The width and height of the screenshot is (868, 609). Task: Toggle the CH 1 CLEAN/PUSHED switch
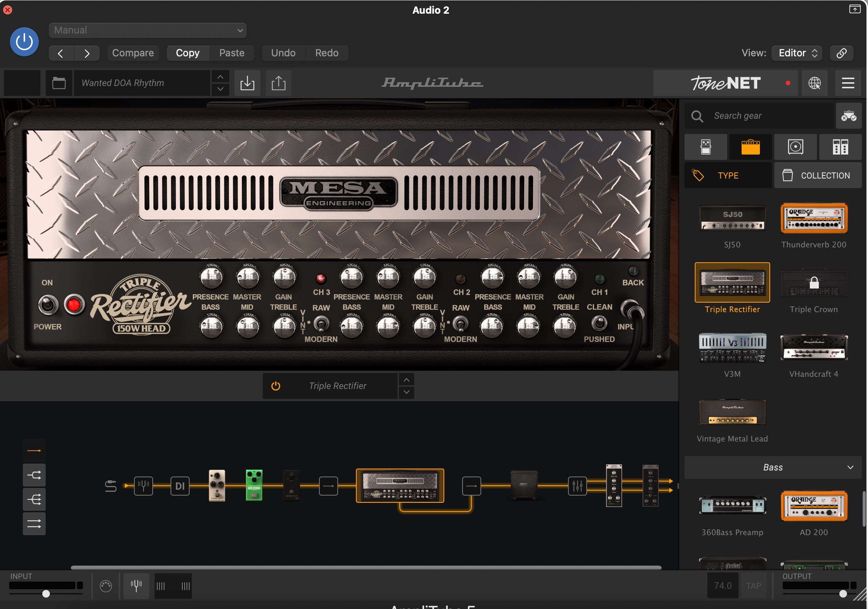pyautogui.click(x=600, y=324)
